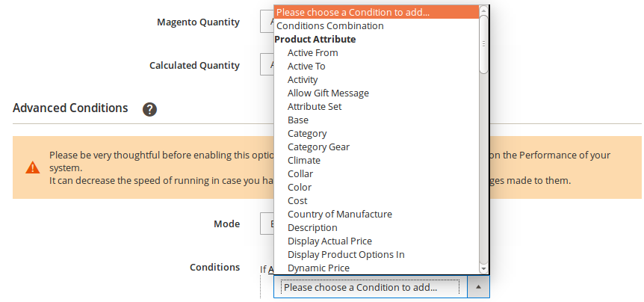Click the Advanced Conditions help question mark icon
The height and width of the screenshot is (302, 644).
[149, 109]
